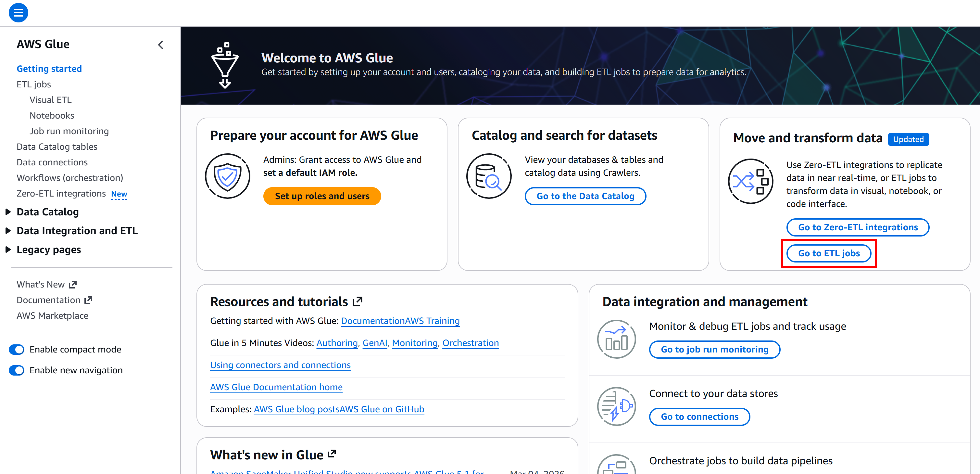Click Set up roles and users
The height and width of the screenshot is (474, 980).
coord(322,196)
